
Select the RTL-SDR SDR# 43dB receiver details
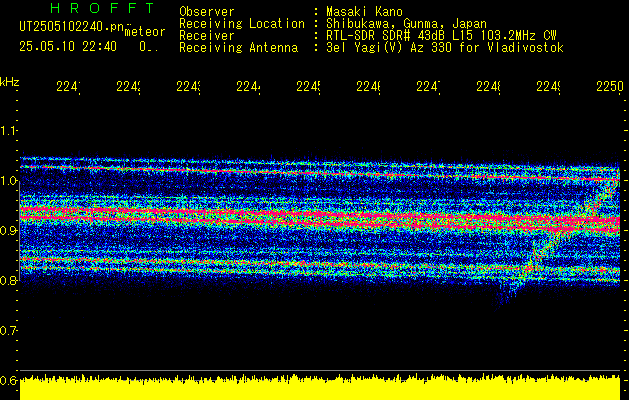pos(441,36)
